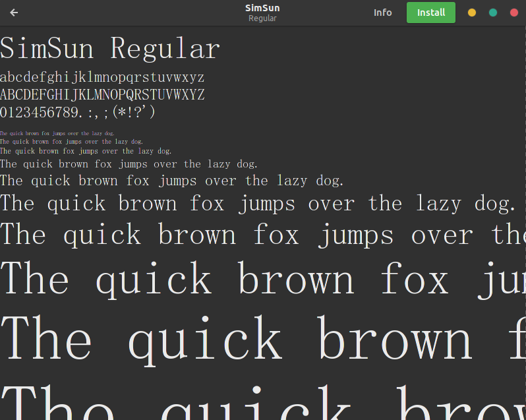Install the SimSun font
The image size is (526, 420).
coord(431,13)
